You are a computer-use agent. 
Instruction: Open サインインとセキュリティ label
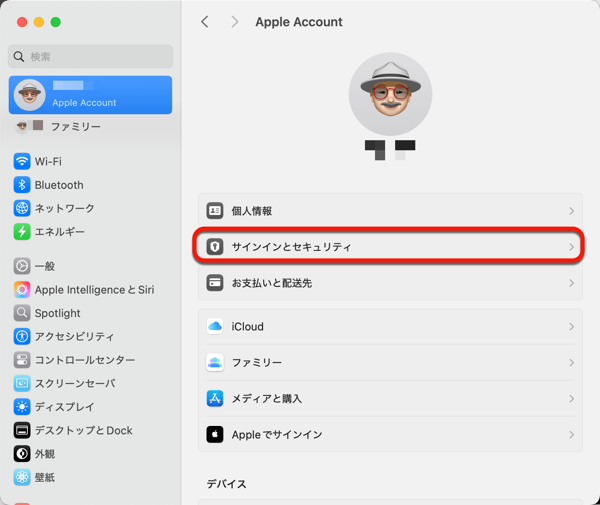(x=292, y=247)
